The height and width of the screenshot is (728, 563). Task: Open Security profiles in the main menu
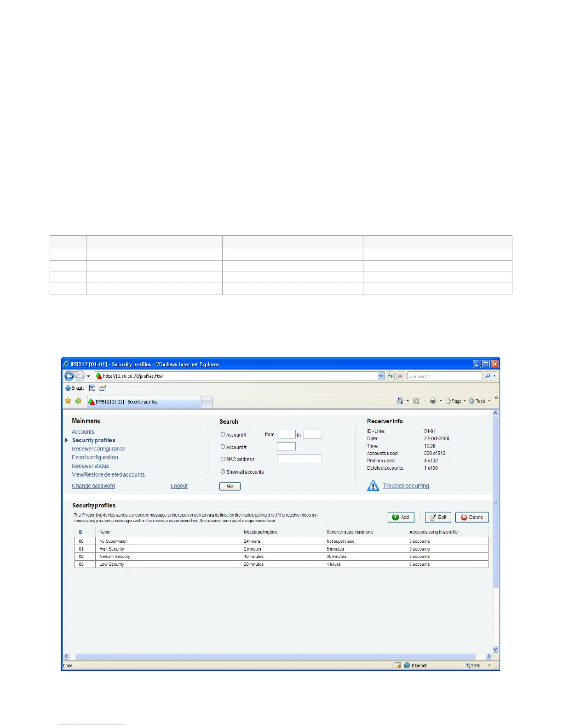[x=93, y=440]
